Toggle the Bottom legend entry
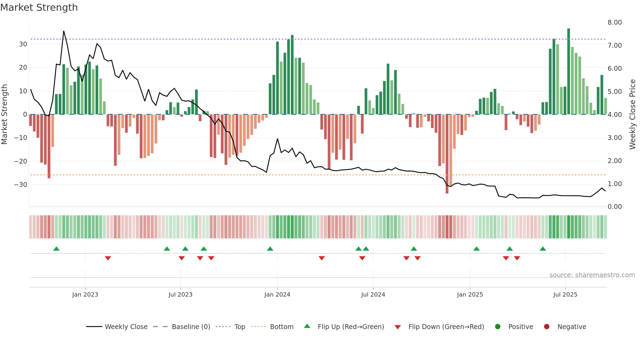Screen dimensions: 644x362 [272, 327]
